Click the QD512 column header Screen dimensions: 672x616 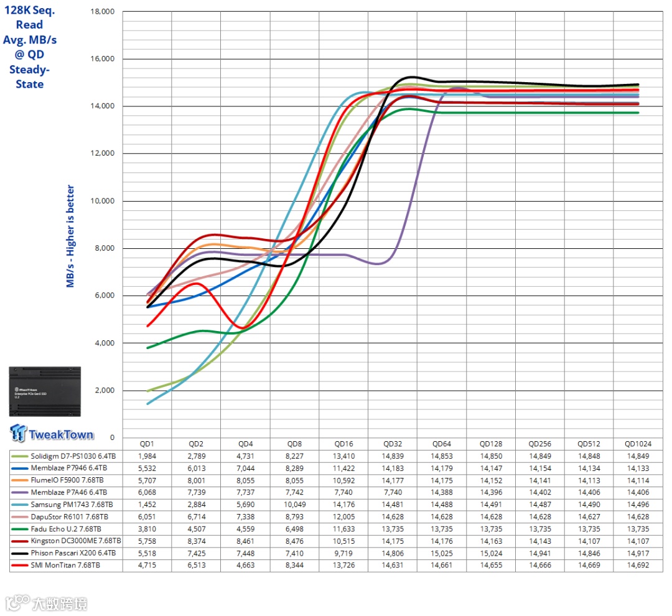click(x=589, y=444)
